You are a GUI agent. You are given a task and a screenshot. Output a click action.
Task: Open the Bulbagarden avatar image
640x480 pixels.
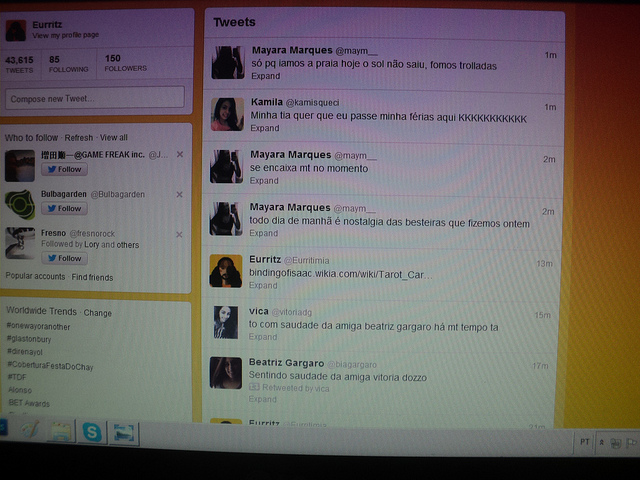click(x=20, y=204)
